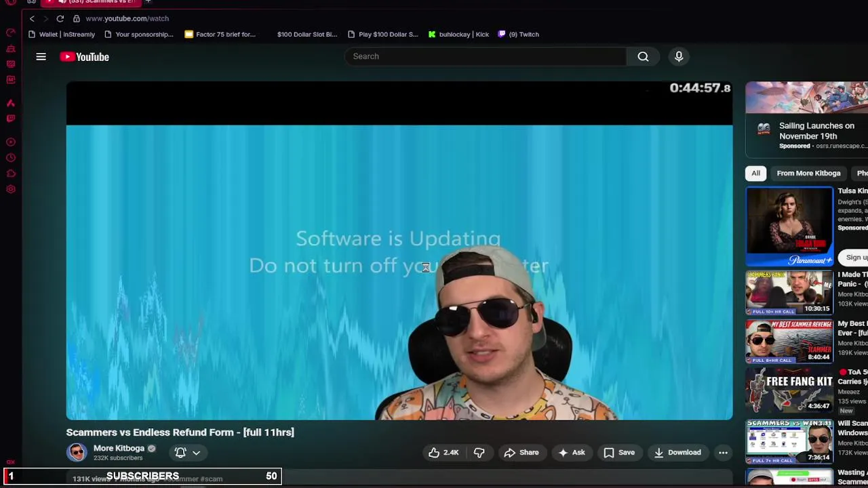Open Settings gear icon in the sidebar

click(11, 189)
